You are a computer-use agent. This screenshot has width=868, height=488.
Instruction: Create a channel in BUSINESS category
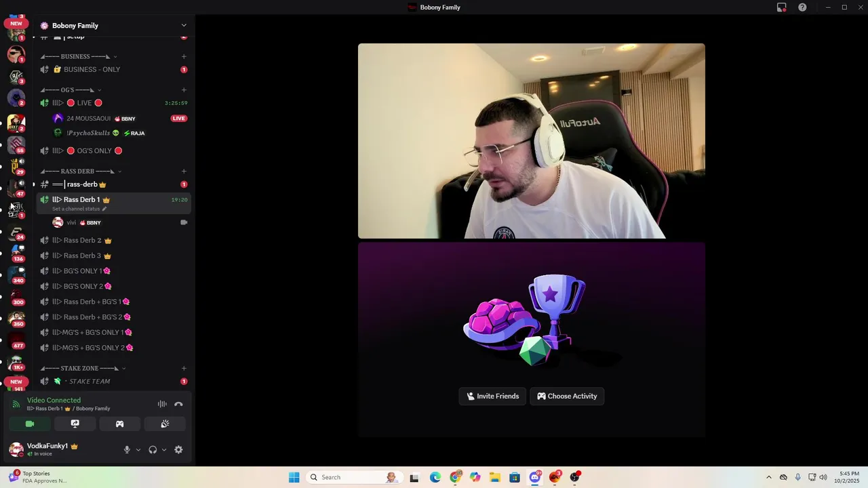184,56
